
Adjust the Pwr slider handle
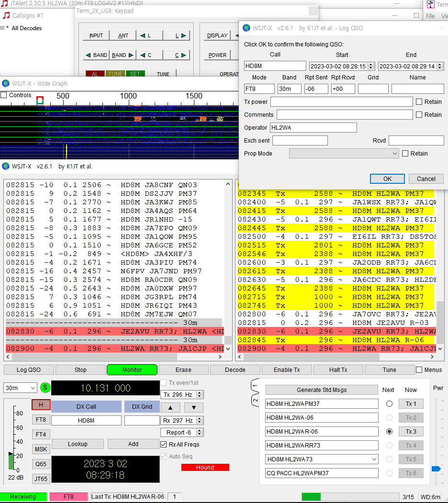click(x=436, y=469)
